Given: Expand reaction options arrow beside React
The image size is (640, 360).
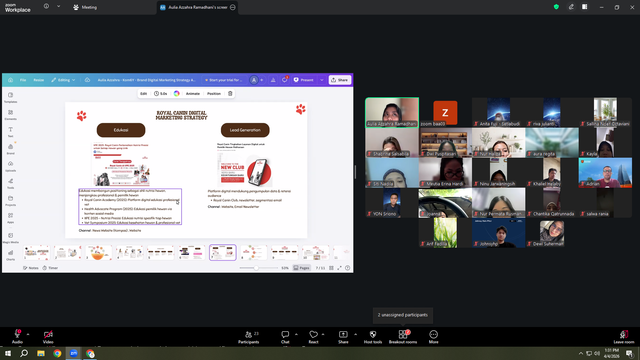Looking at the screenshot, I should (323, 334).
